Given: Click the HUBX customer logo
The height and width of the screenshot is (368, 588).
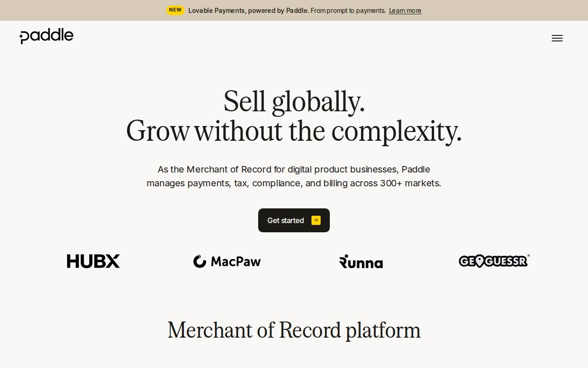Looking at the screenshot, I should pyautogui.click(x=93, y=261).
